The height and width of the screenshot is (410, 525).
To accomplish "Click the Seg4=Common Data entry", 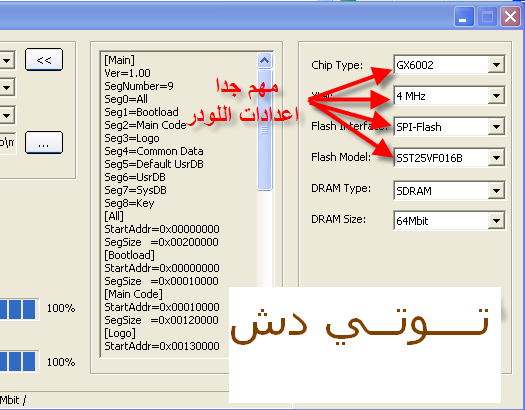I will click(154, 151).
